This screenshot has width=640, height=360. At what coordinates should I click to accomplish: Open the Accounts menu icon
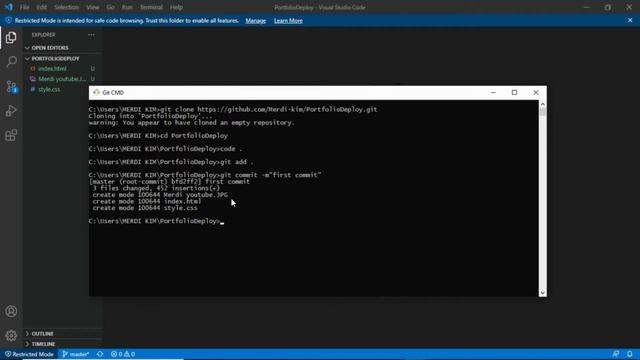[11, 311]
